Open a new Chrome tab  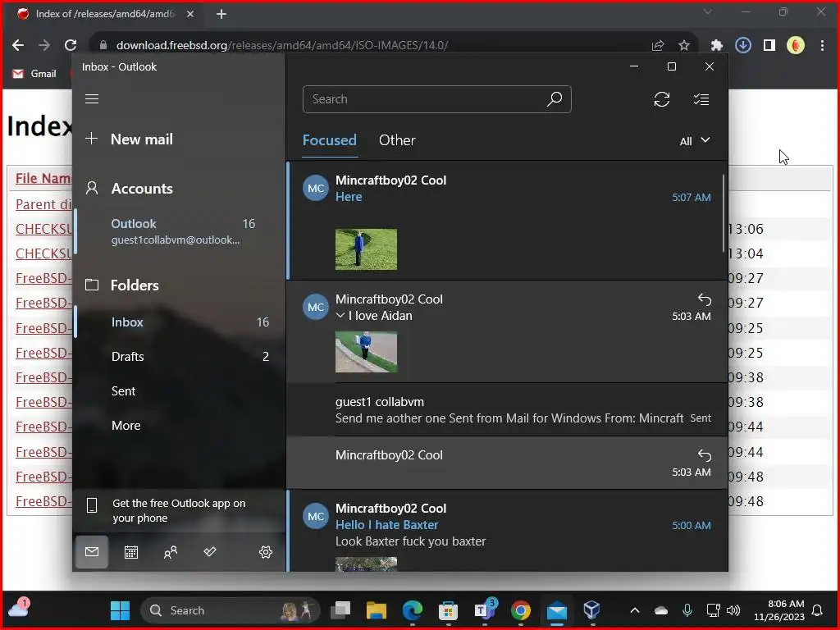tap(221, 15)
